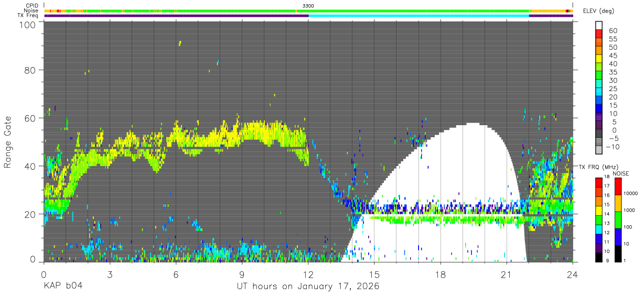Click the "6" tick on the UT hours axis
644x297 pixels.
pos(176,274)
